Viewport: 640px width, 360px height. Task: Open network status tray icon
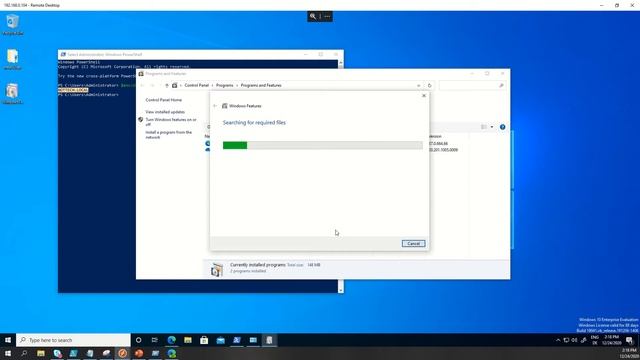click(x=566, y=340)
